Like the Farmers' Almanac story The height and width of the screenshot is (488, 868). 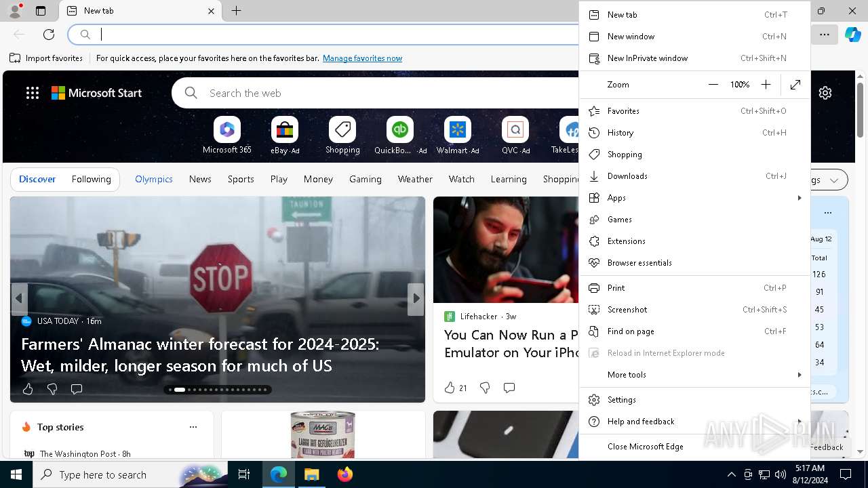[x=28, y=389]
